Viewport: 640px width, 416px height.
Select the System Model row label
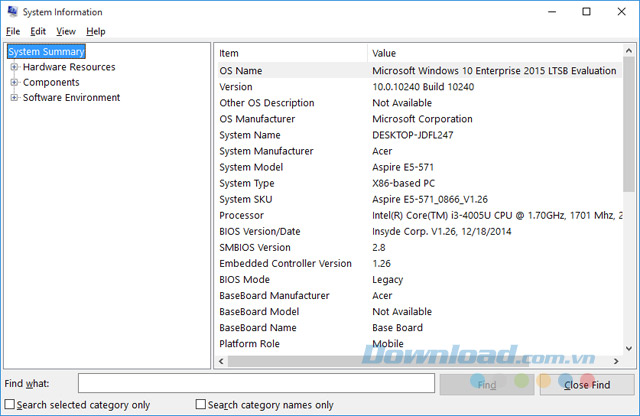click(251, 167)
